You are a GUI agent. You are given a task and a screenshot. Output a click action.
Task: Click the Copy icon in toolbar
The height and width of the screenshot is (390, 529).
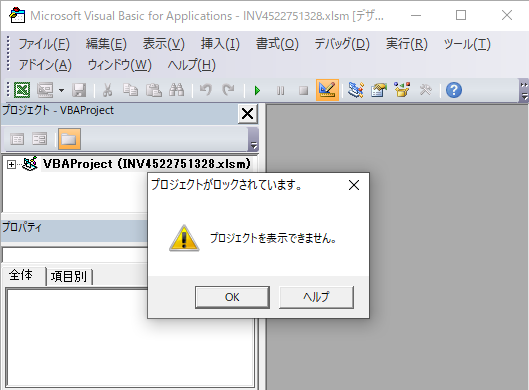coord(130,90)
